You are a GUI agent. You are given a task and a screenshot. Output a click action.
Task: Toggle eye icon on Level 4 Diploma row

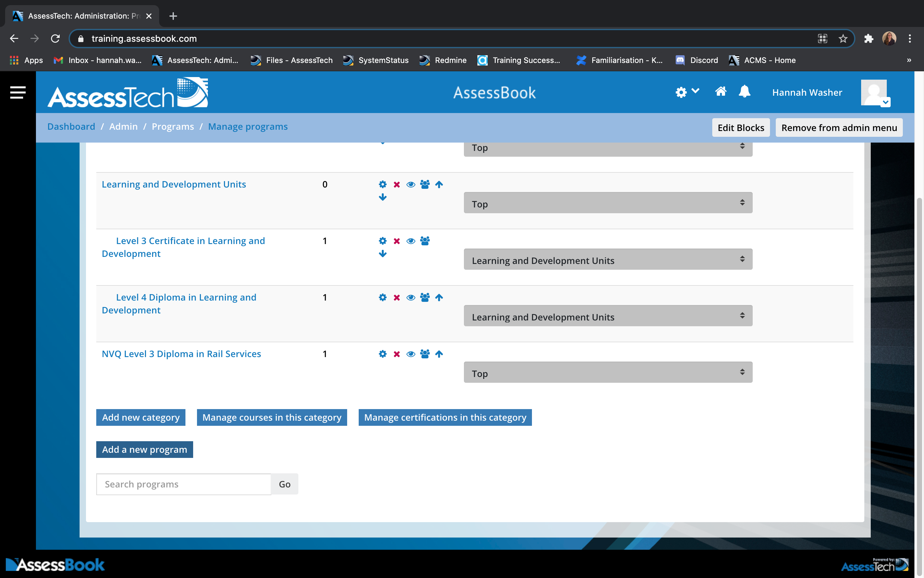411,298
